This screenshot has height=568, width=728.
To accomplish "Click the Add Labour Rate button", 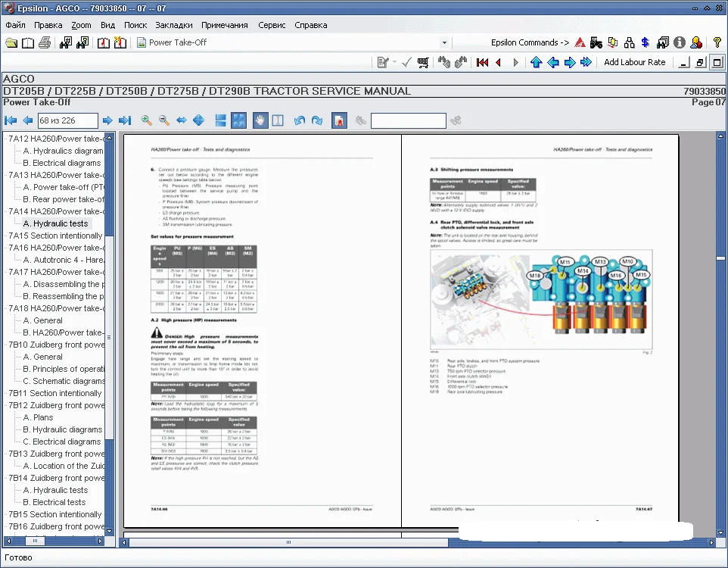I will [x=634, y=62].
